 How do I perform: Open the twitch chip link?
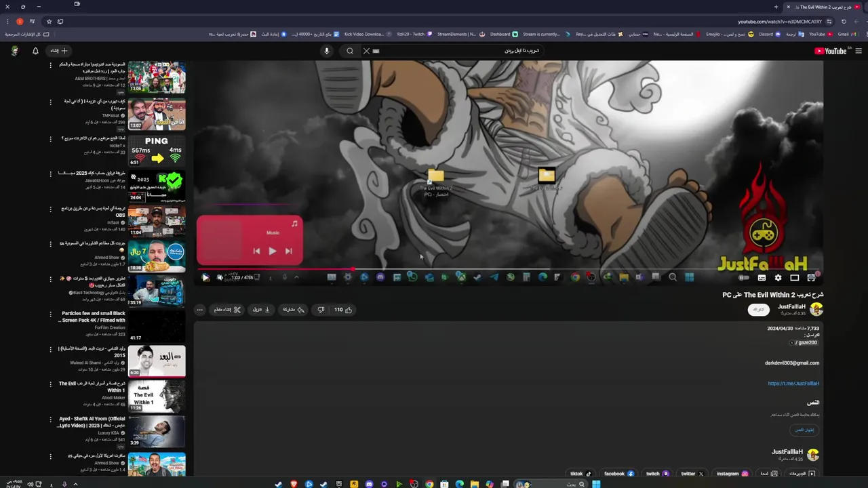tap(657, 474)
